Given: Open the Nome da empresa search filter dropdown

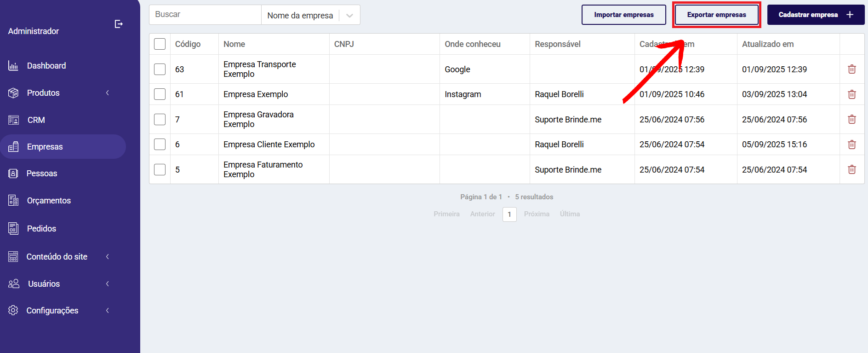Looking at the screenshot, I should pyautogui.click(x=311, y=15).
